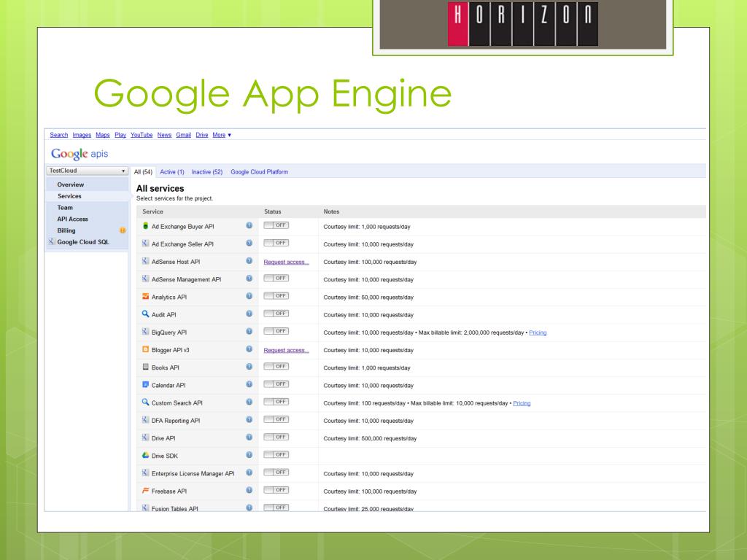Switch on the Audit API
This screenshot has height=560, width=747.
276,314
